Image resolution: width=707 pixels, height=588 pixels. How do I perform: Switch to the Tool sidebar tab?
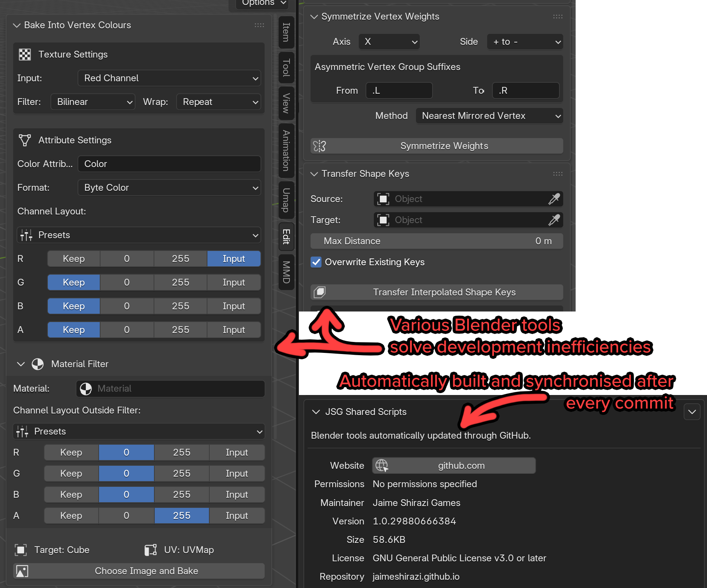pyautogui.click(x=286, y=68)
